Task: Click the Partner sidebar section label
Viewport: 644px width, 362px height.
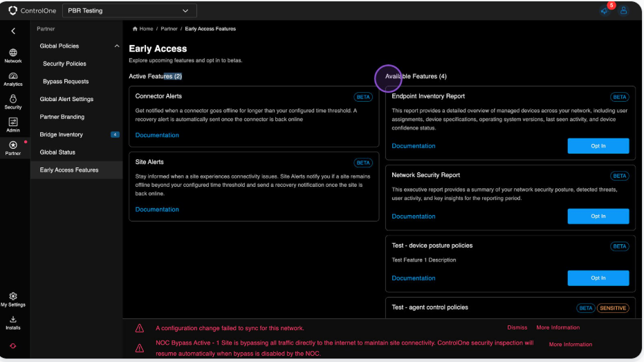Action: [x=46, y=29]
